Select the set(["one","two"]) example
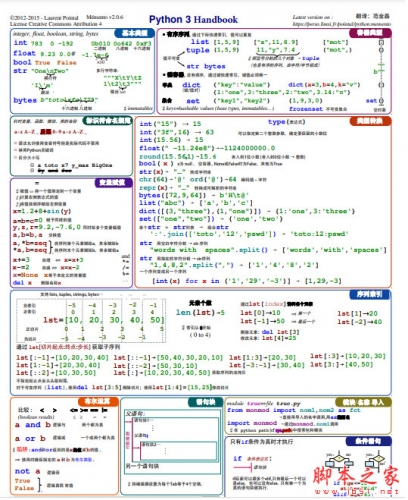This screenshot has width=408, height=500. click(x=211, y=219)
